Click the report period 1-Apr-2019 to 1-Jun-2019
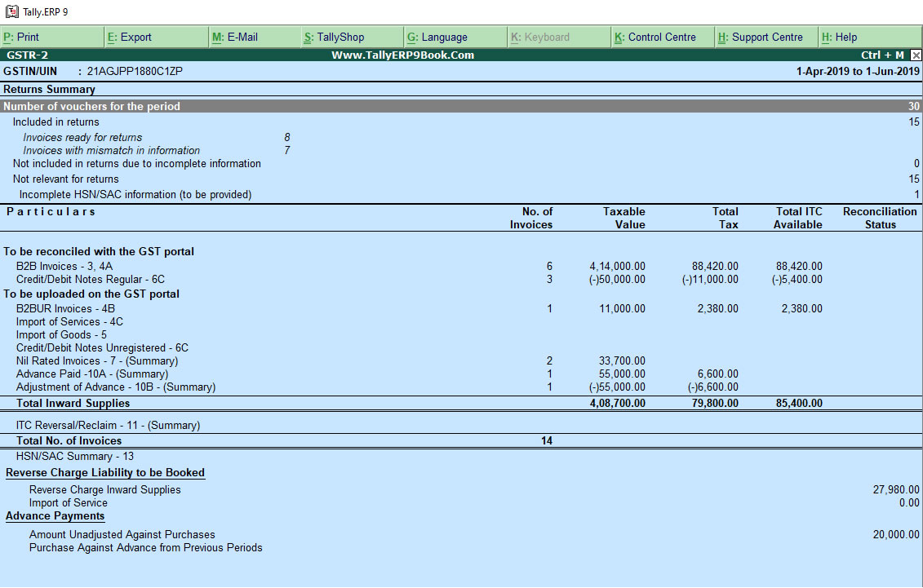923x588 pixels. click(858, 71)
